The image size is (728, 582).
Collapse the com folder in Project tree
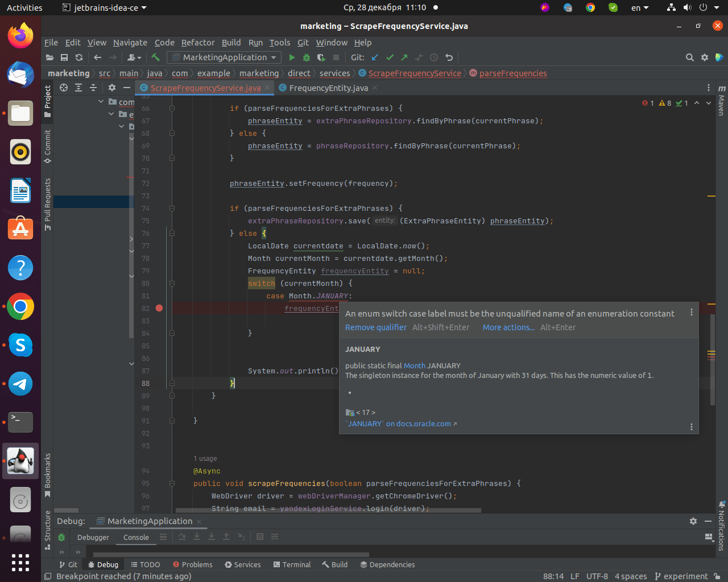click(101, 102)
